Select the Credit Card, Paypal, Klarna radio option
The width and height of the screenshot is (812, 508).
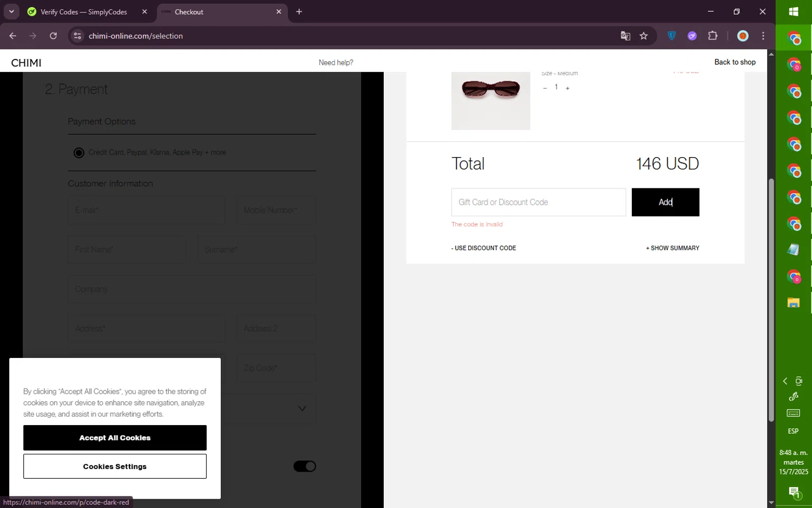point(79,153)
